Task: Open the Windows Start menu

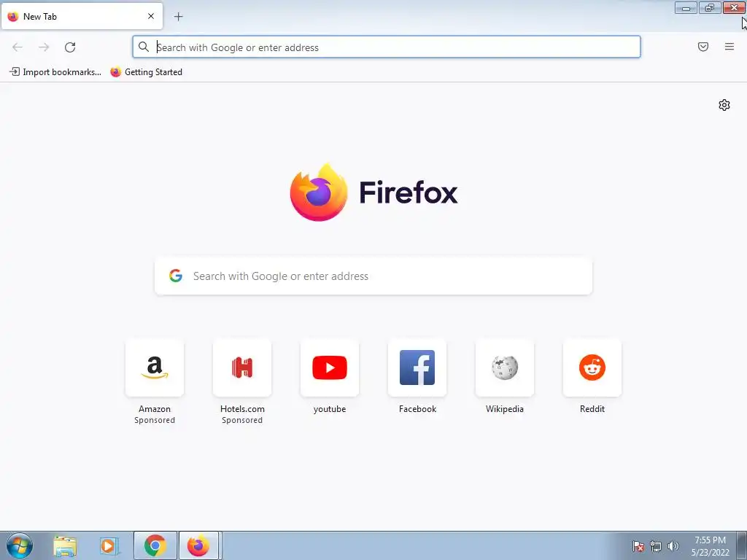Action: 20,545
